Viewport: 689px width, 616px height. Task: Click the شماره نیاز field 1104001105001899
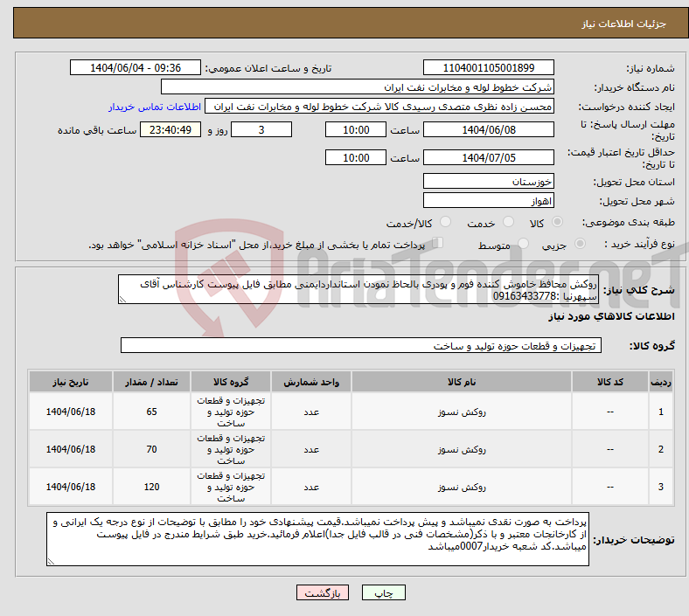coord(488,68)
